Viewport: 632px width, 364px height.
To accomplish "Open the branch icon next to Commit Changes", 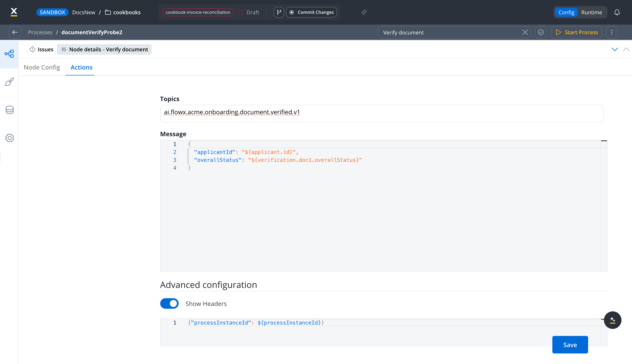I will tap(279, 12).
